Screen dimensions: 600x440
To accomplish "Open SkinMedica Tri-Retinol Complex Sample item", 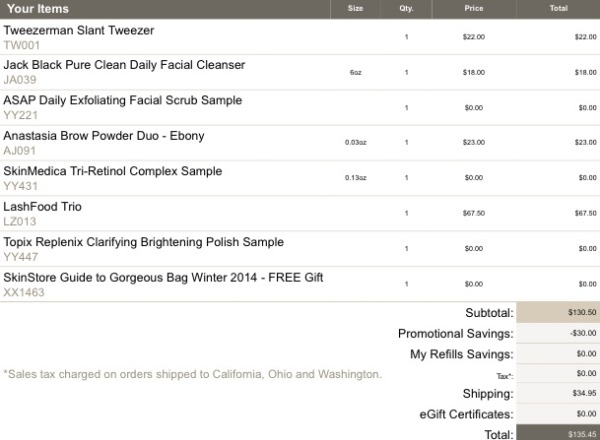I will [112, 171].
